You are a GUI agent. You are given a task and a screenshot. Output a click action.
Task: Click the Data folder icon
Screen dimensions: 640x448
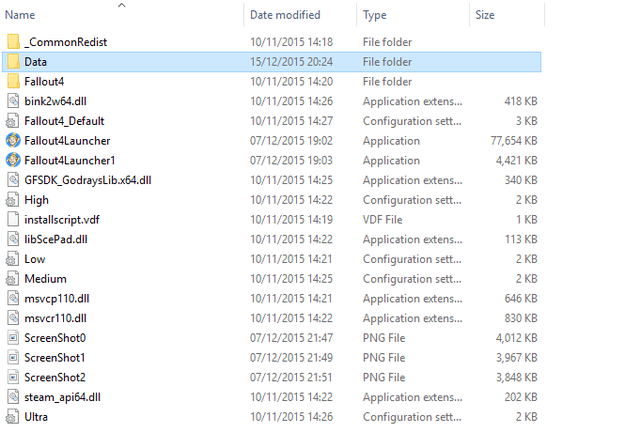coord(13,62)
